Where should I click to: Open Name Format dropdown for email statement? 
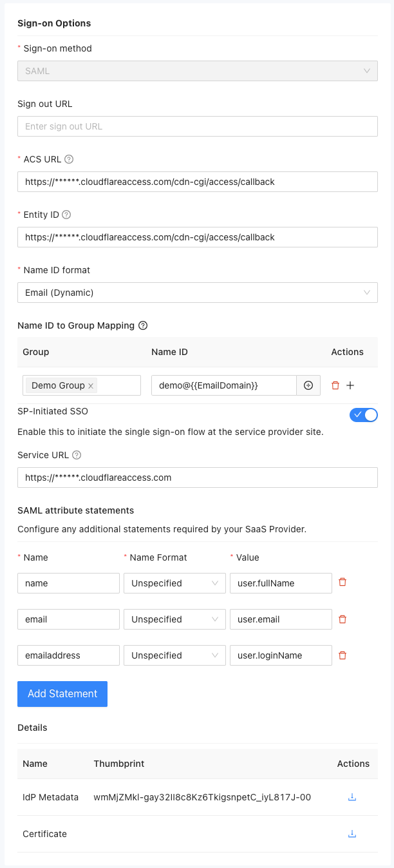pyautogui.click(x=174, y=619)
